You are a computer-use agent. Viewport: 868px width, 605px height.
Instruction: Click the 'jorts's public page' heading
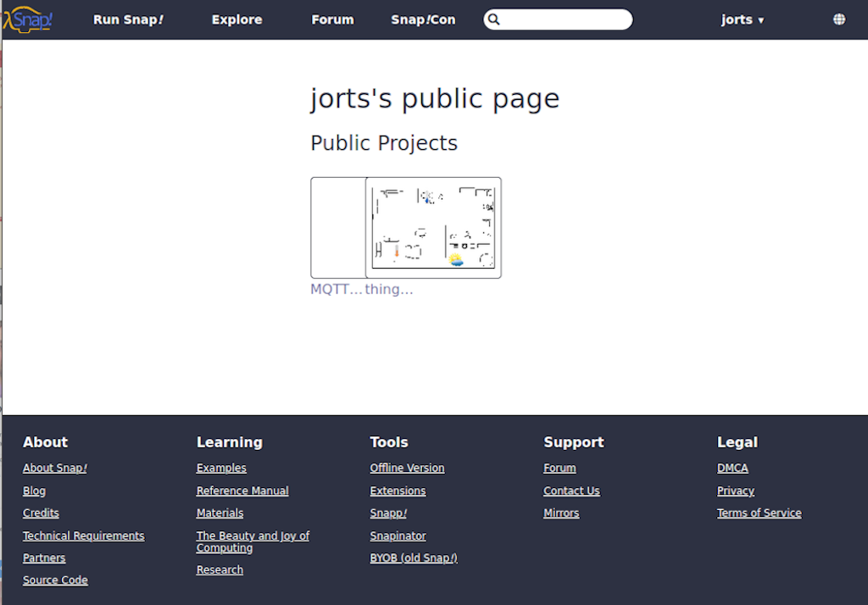435,99
